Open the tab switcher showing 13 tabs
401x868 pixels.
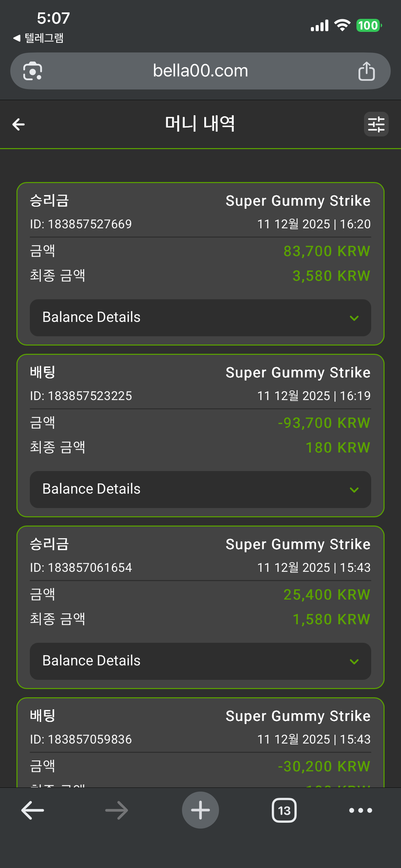(x=284, y=810)
